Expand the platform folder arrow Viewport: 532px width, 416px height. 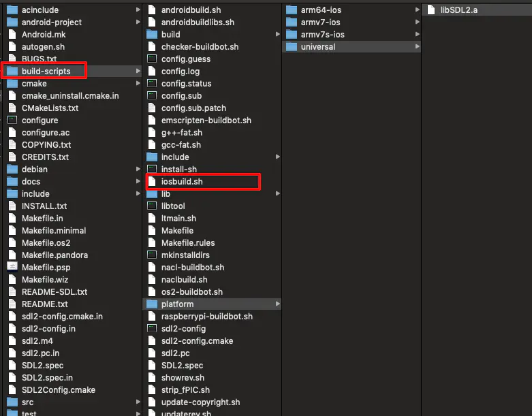(x=278, y=304)
